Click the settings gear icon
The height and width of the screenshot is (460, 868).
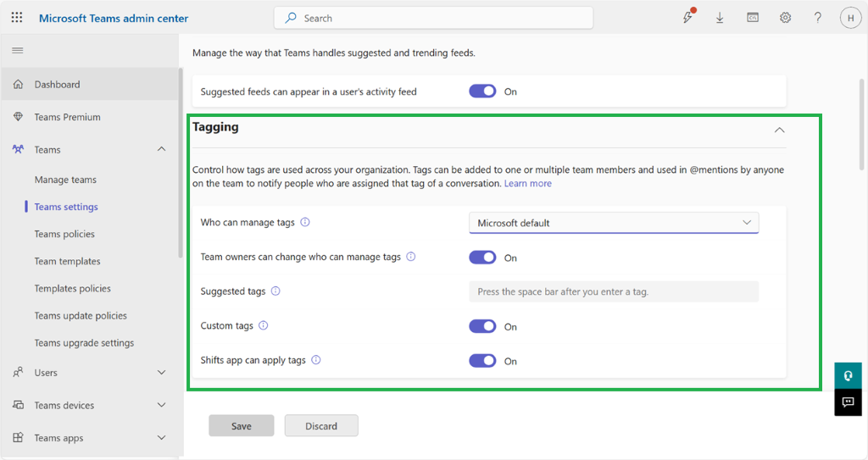point(785,18)
